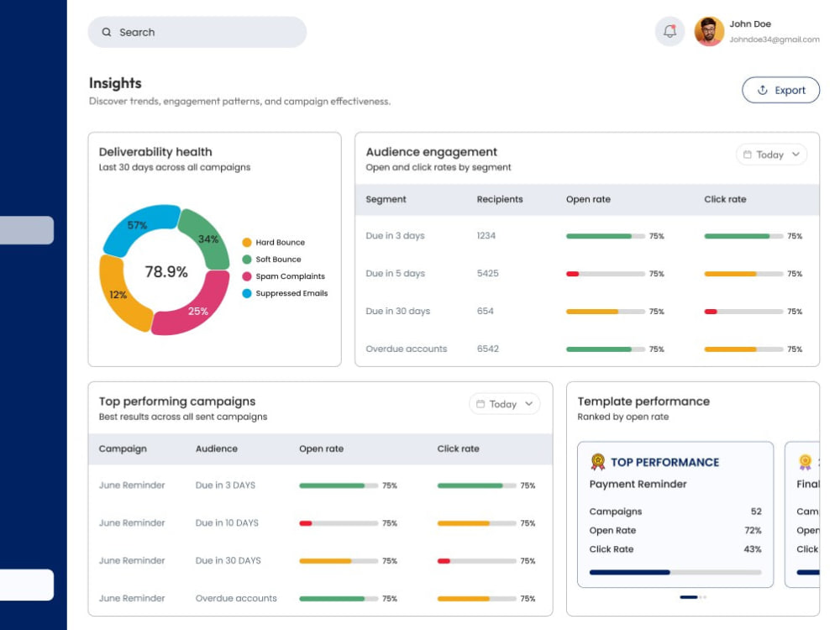
Task: Click recipients value 6542
Action: point(487,349)
